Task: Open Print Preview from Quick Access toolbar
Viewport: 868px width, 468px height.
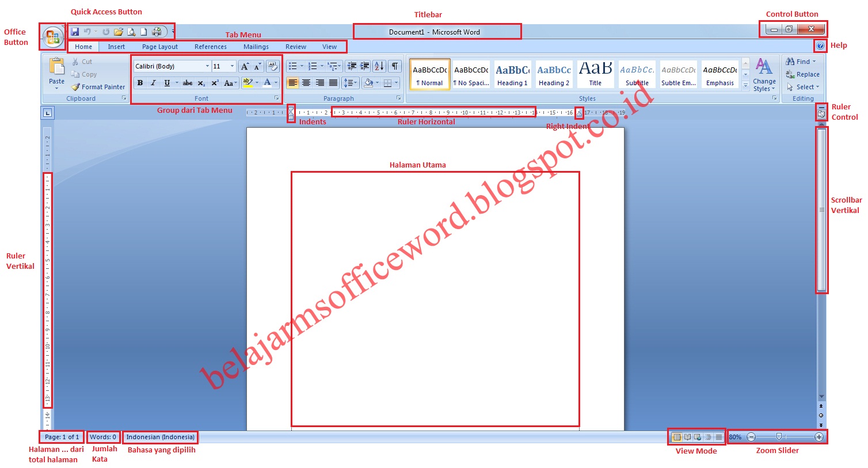Action: pos(132,32)
